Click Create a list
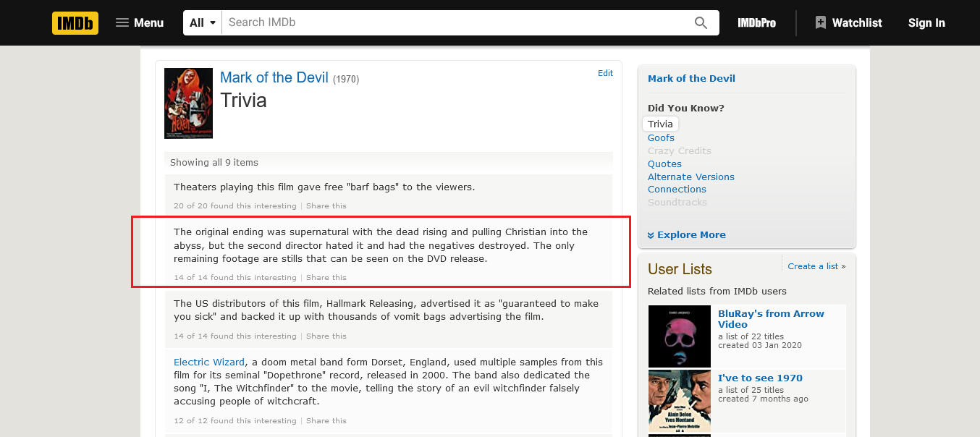Screen dimensions: 980x437 click(814, 266)
